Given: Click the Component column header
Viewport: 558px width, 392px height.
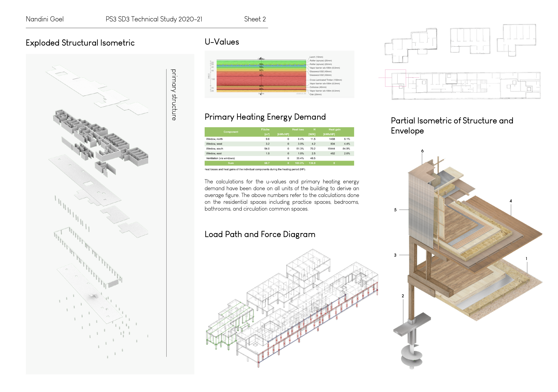Looking at the screenshot, I should (231, 132).
